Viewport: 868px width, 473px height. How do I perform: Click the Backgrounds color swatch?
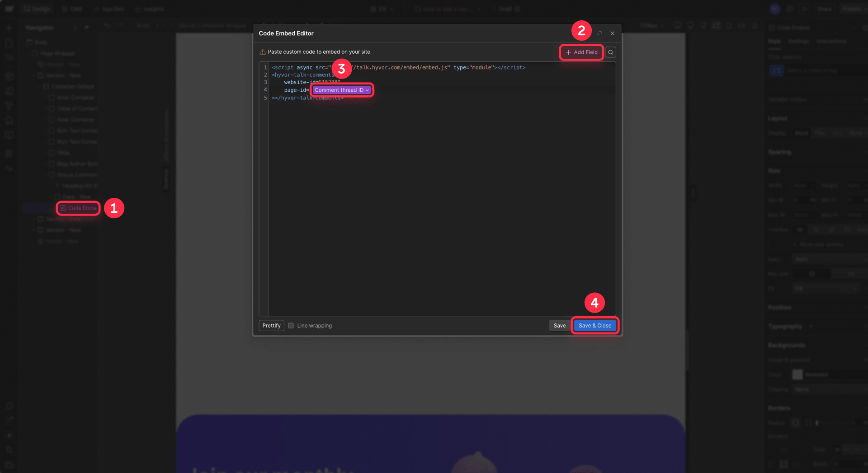click(797, 375)
